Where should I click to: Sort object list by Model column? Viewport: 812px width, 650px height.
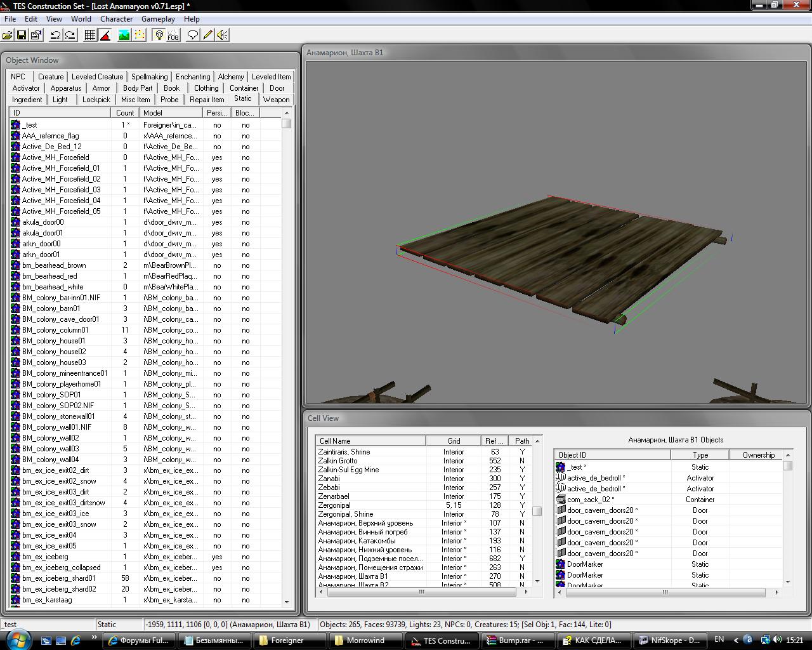pyautogui.click(x=171, y=113)
